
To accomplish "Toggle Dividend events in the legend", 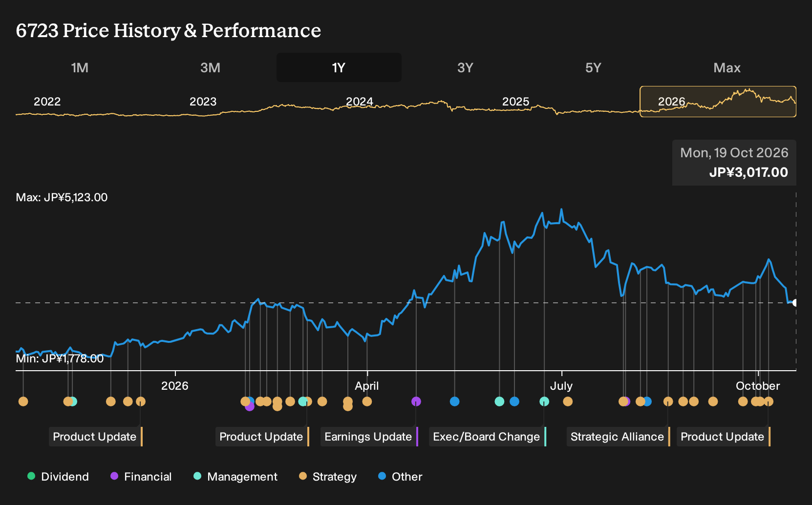I will pos(58,477).
